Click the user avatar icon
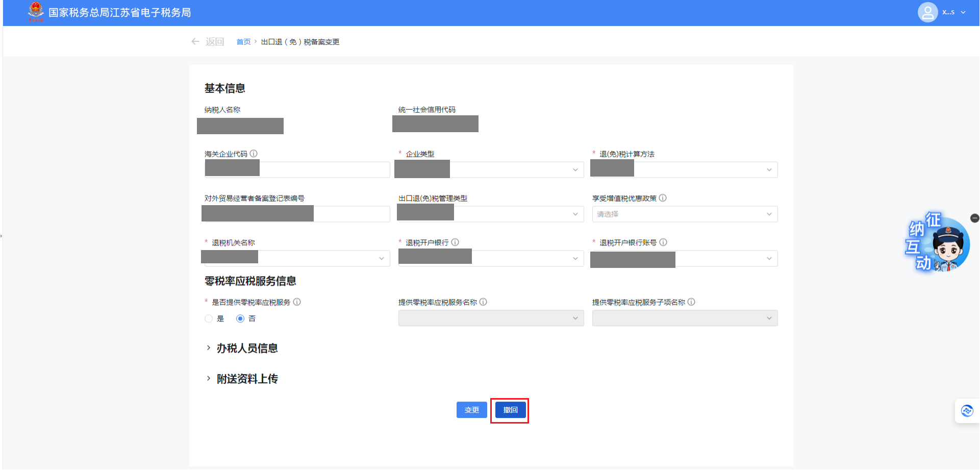980x470 pixels. (927, 12)
